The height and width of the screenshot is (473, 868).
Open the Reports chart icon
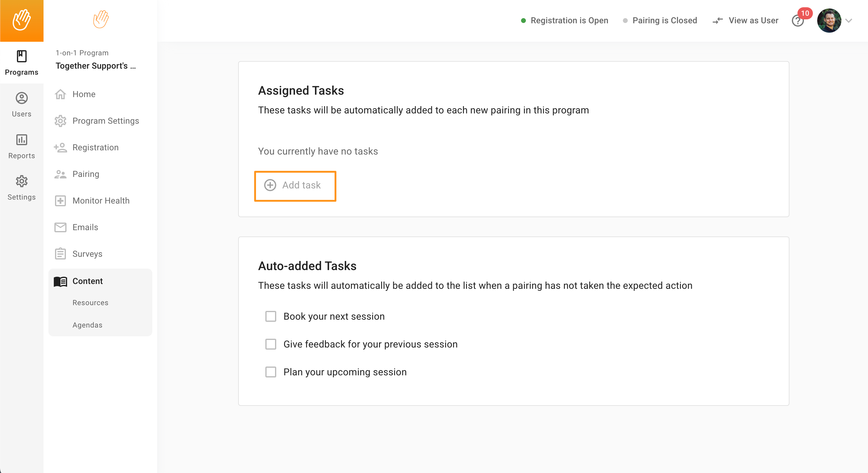pos(21,140)
